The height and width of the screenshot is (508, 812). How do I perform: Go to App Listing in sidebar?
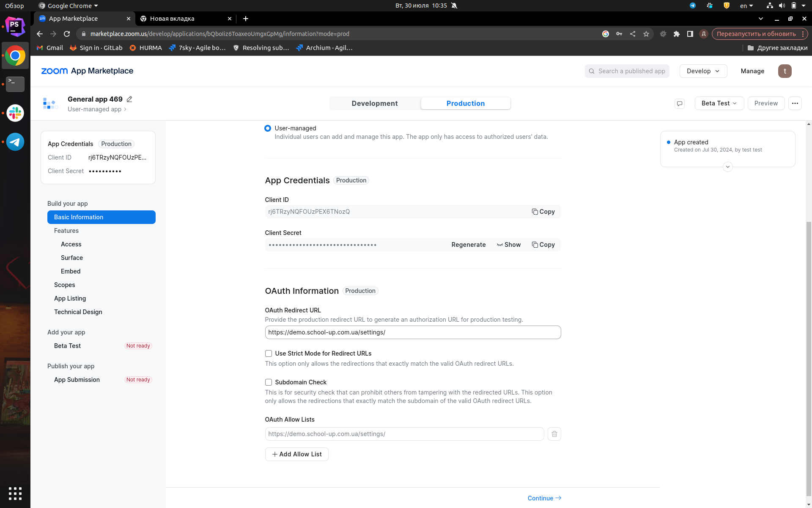pos(70,298)
